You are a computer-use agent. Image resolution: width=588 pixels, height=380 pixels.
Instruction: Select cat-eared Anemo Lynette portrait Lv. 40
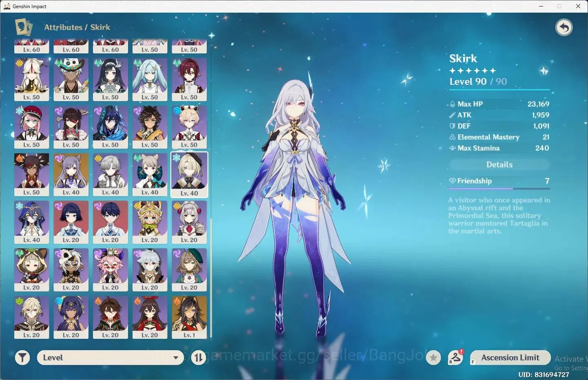(150, 175)
